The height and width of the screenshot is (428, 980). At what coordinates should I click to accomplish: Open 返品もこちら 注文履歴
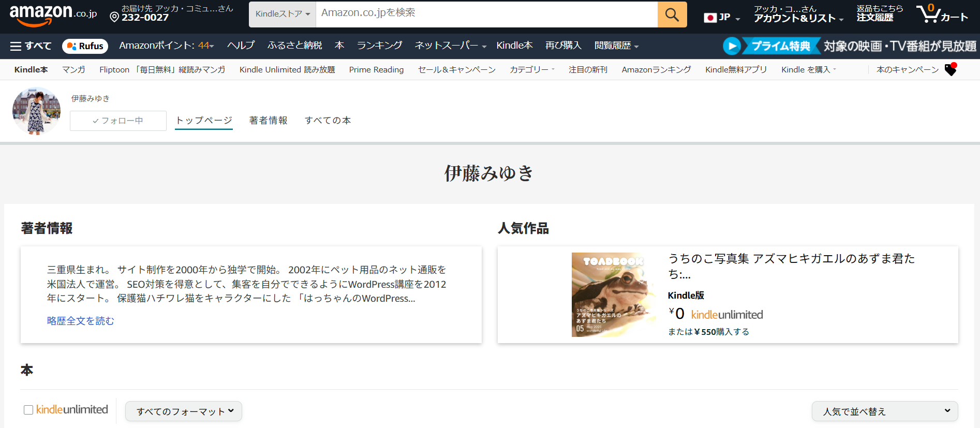(x=880, y=13)
